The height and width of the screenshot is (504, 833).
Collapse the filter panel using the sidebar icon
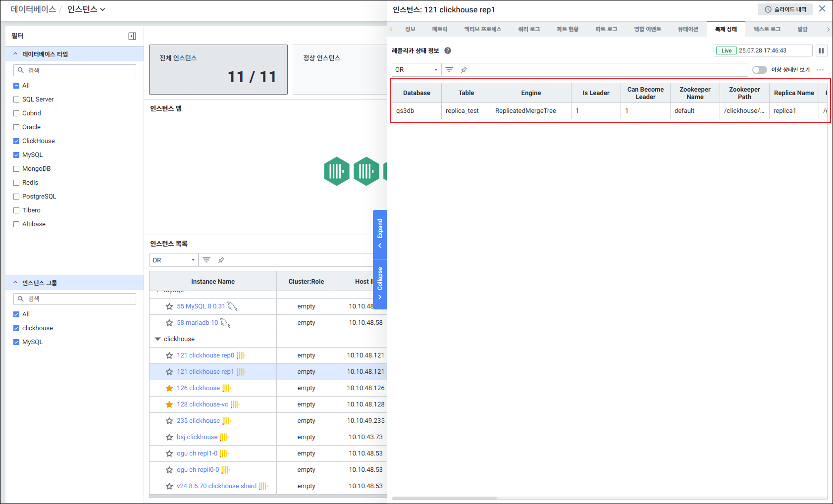pos(132,36)
